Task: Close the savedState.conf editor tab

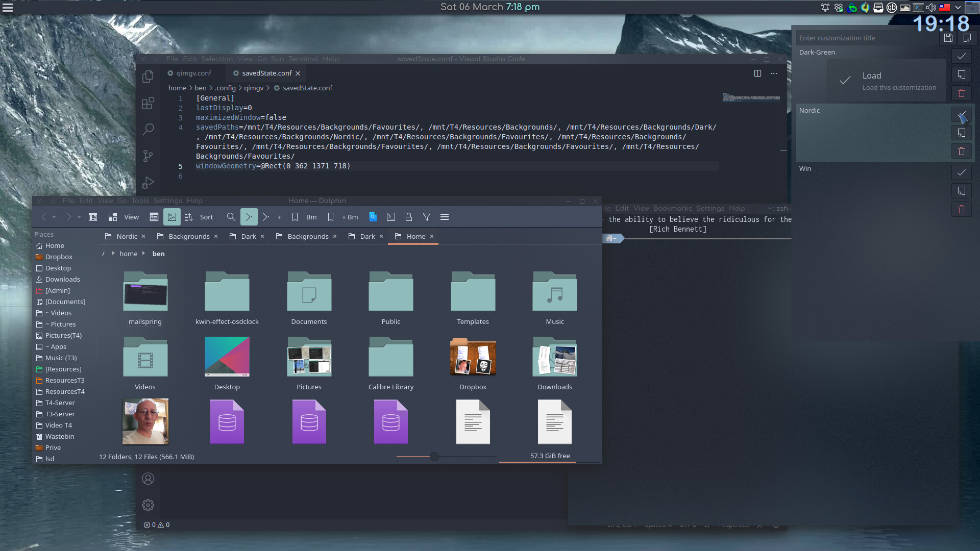Action: coord(298,73)
